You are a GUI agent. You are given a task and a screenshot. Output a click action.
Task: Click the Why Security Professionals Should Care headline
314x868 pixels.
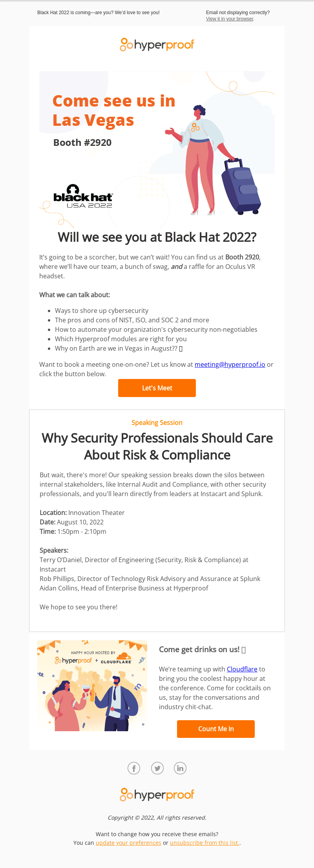click(157, 447)
